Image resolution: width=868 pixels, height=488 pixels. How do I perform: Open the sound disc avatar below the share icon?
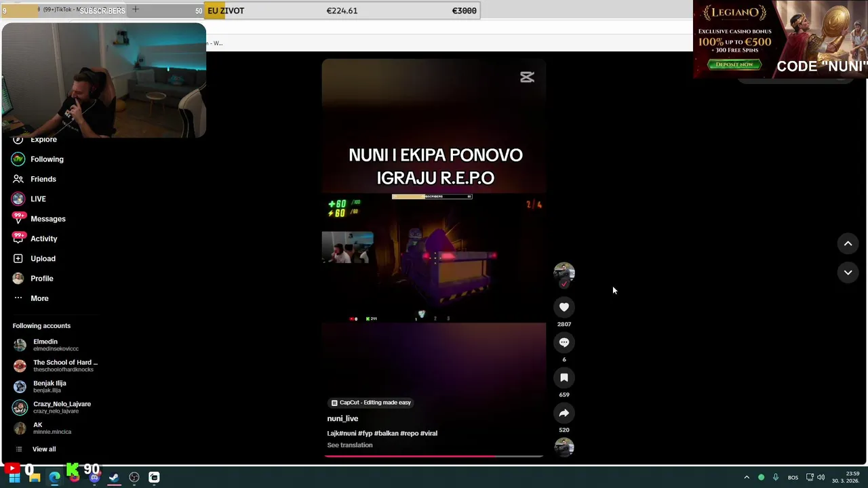pyautogui.click(x=564, y=447)
